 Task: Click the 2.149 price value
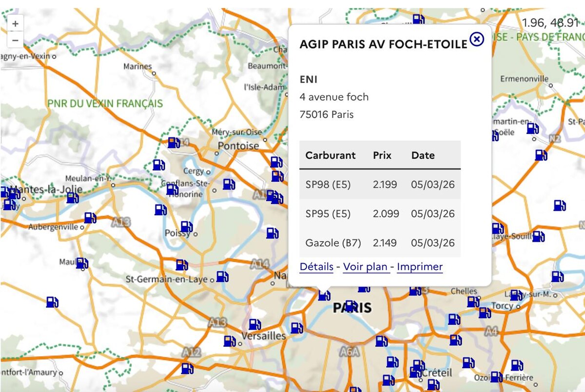coord(385,243)
